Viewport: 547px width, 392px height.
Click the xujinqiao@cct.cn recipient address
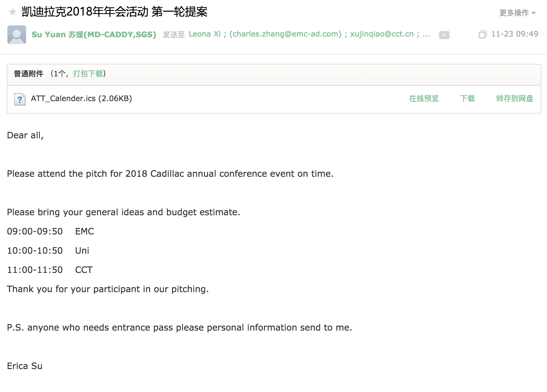382,34
